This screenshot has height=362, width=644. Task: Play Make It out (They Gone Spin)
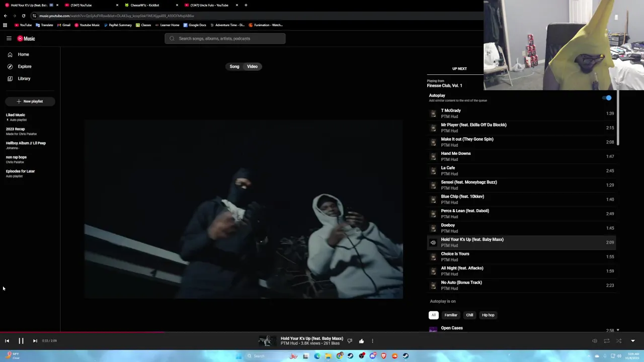521,142
